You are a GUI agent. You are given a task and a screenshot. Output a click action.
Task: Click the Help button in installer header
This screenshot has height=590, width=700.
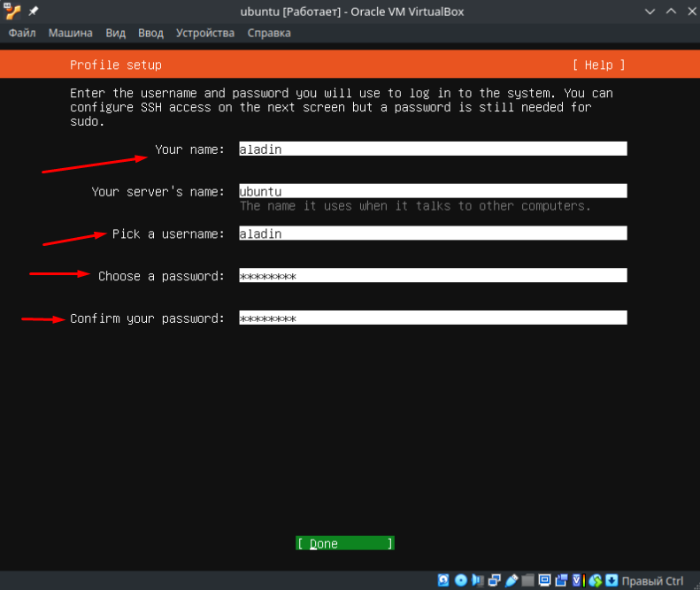click(598, 65)
